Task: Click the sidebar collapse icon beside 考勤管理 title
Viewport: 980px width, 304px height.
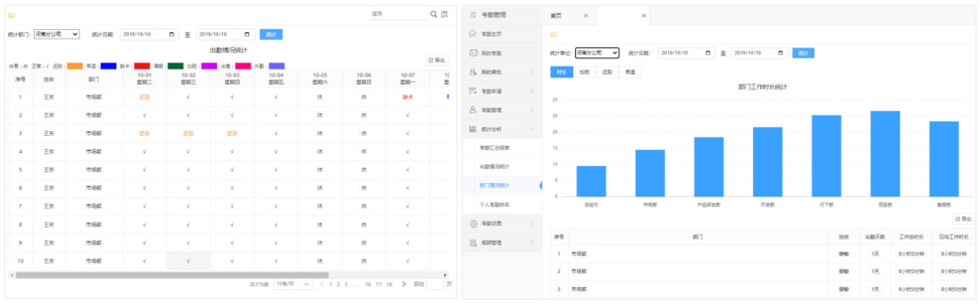Action: (x=473, y=15)
